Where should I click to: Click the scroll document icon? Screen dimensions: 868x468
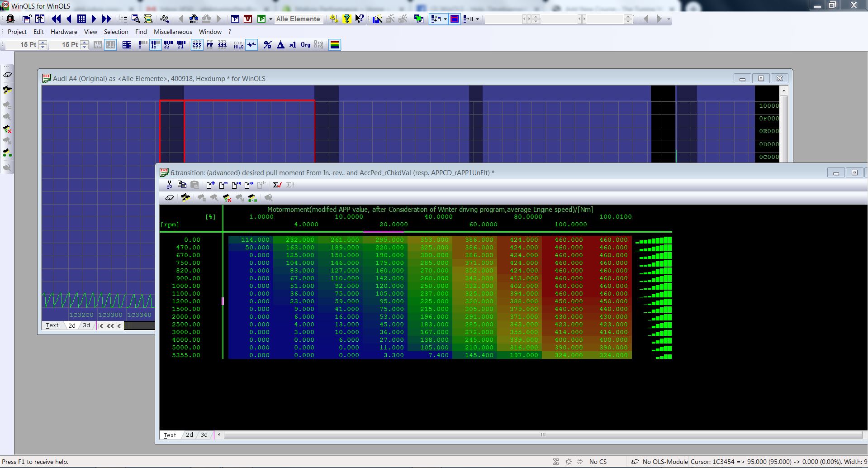click(148, 19)
